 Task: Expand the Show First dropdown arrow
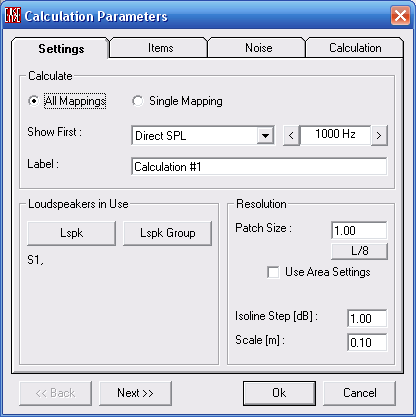(x=265, y=135)
